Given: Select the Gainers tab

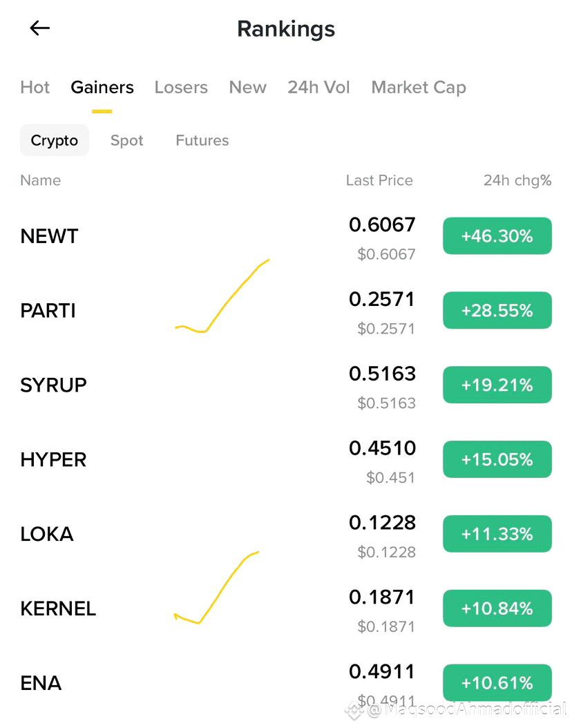Looking at the screenshot, I should (x=102, y=87).
